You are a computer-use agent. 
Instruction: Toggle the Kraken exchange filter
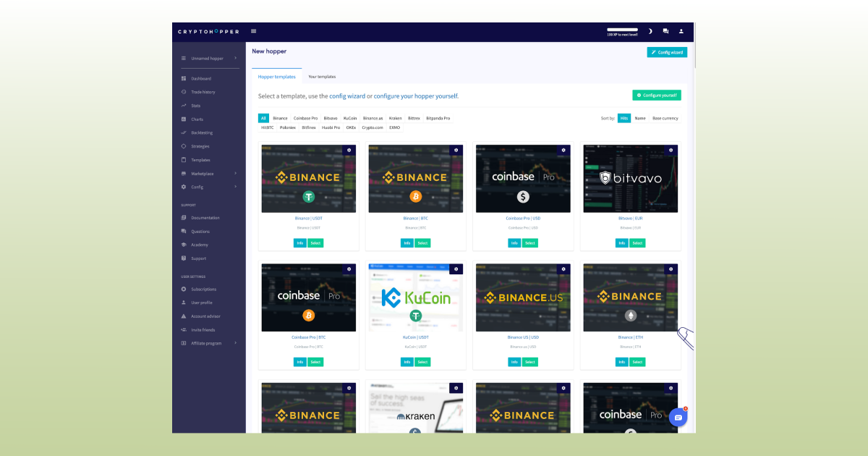[x=395, y=118]
